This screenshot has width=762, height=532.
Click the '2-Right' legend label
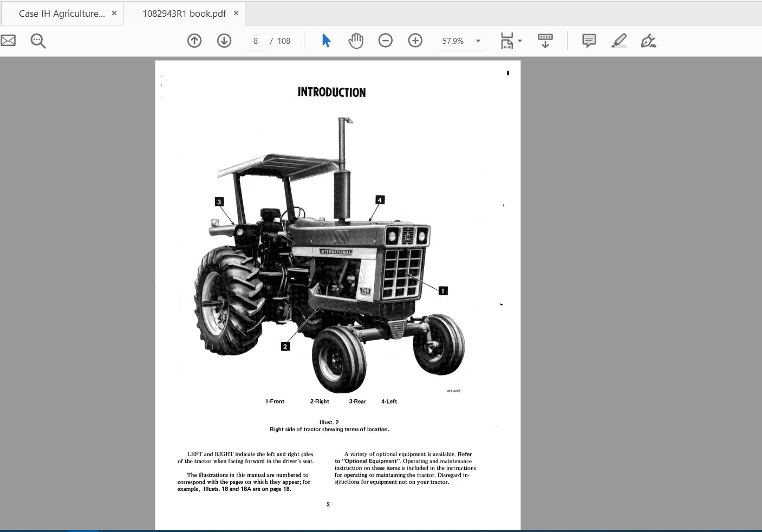320,401
